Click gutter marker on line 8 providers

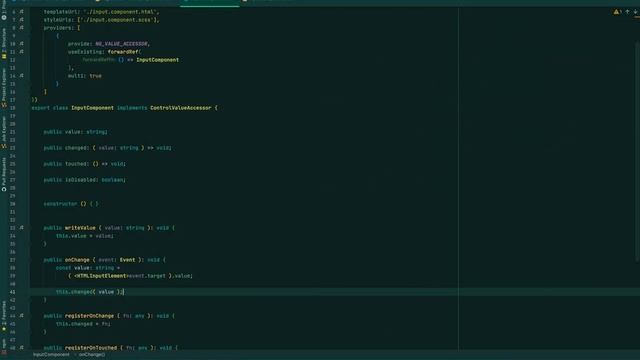(22, 28)
